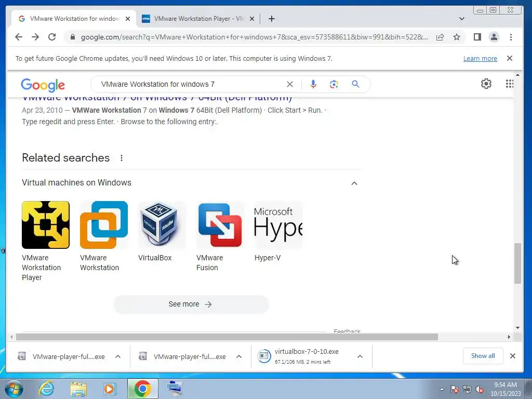Viewport: 532px width, 399px height.
Task: Open Related searches options menu
Action: pos(122,158)
